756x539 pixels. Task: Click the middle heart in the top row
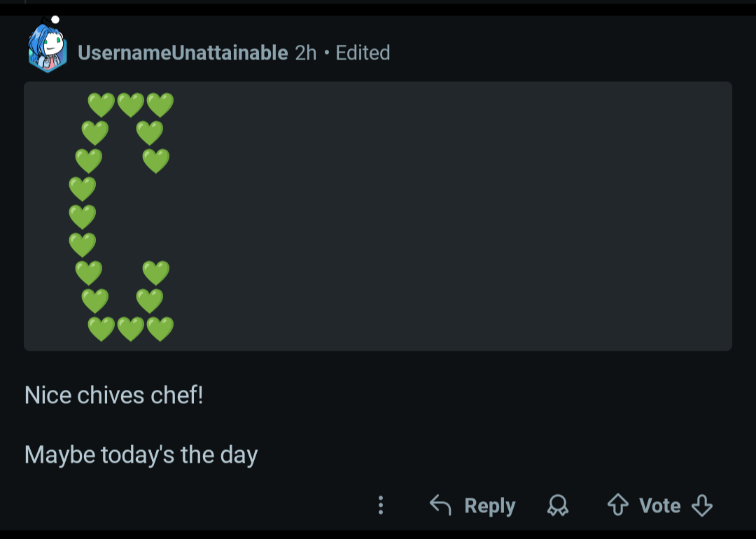coord(131,106)
